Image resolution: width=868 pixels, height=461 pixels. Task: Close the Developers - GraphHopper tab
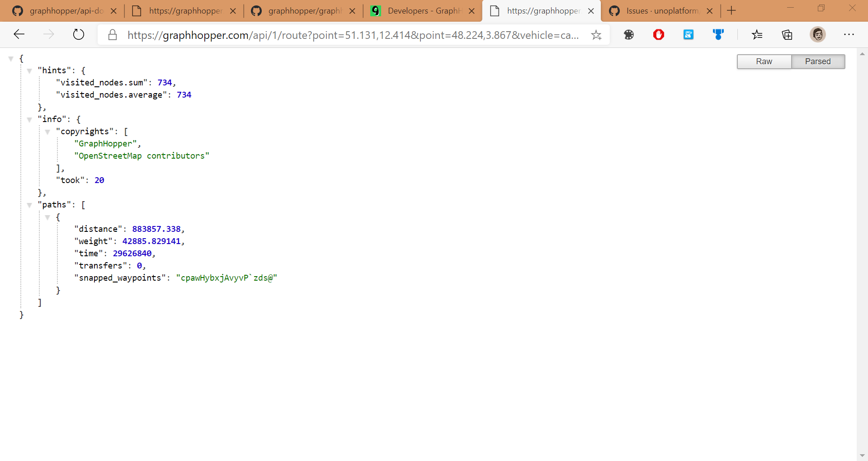pos(472,11)
